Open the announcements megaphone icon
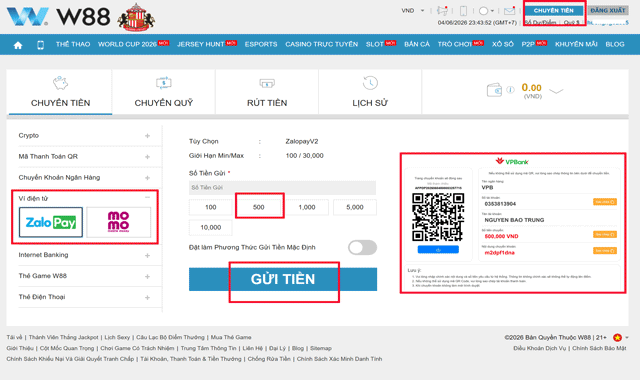The width and height of the screenshot is (640, 380). 442,11
